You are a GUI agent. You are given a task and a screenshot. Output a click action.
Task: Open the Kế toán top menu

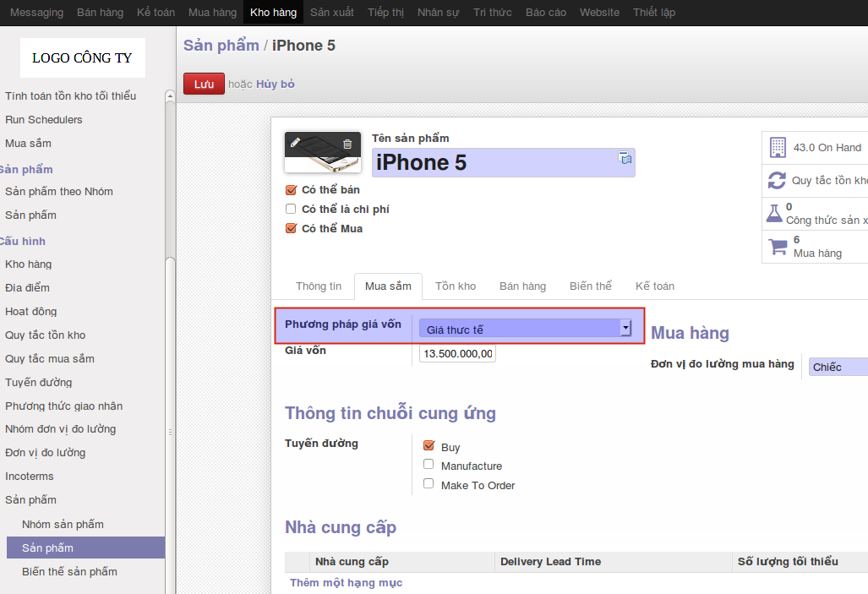pyautogui.click(x=156, y=12)
